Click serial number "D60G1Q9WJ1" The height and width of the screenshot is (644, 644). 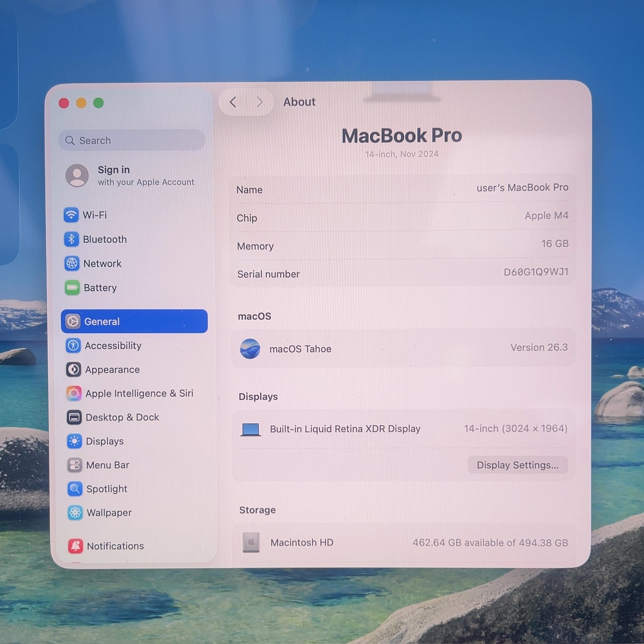point(536,272)
